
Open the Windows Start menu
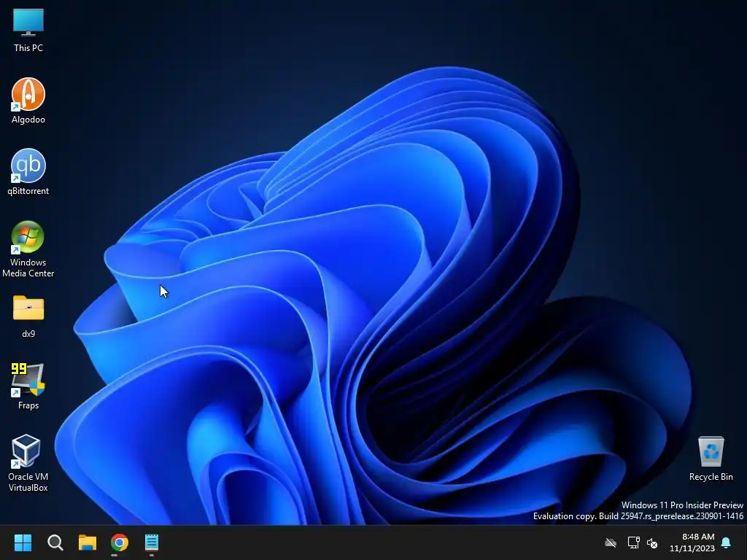pos(23,542)
